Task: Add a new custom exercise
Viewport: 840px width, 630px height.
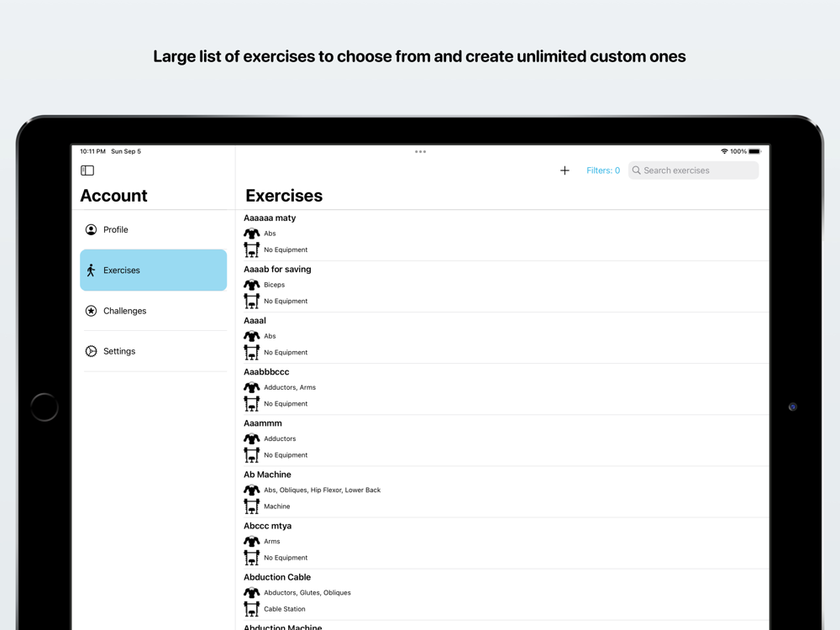Action: pyautogui.click(x=564, y=171)
